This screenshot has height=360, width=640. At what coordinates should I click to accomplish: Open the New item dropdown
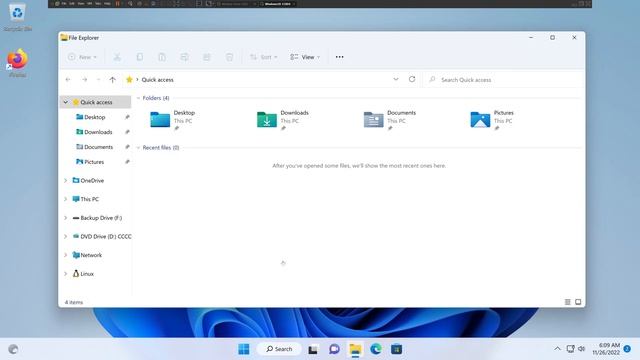click(82, 57)
